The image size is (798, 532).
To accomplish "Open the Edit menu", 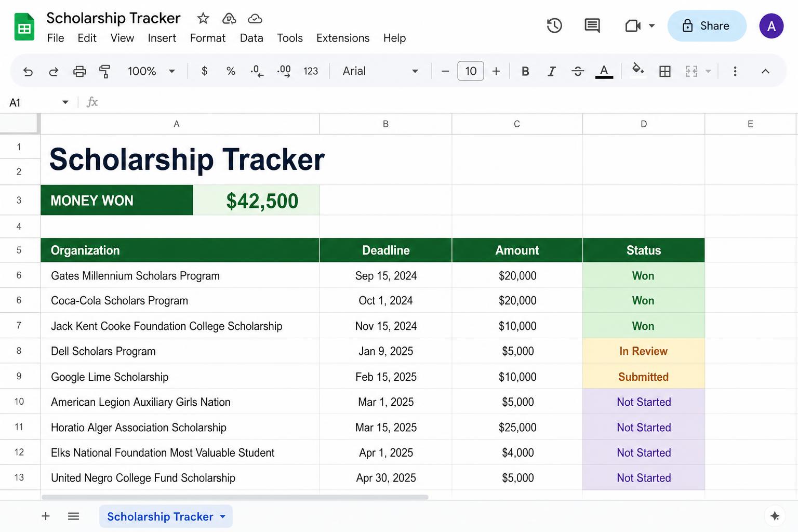I will click(87, 38).
